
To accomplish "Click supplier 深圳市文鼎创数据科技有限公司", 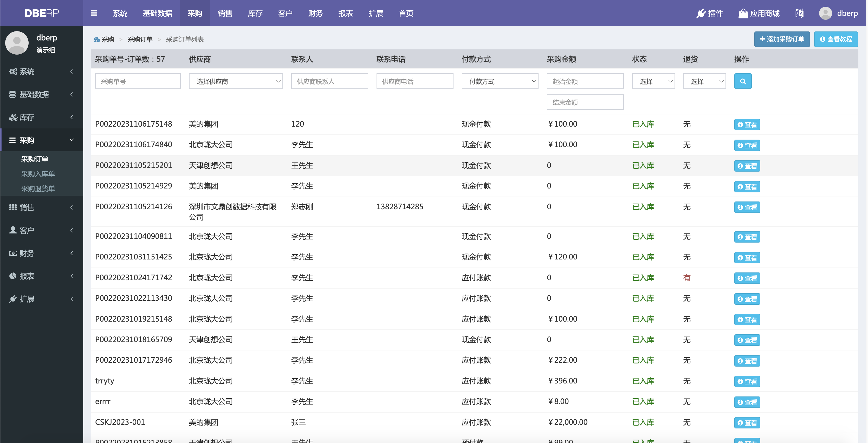I will [x=232, y=212].
